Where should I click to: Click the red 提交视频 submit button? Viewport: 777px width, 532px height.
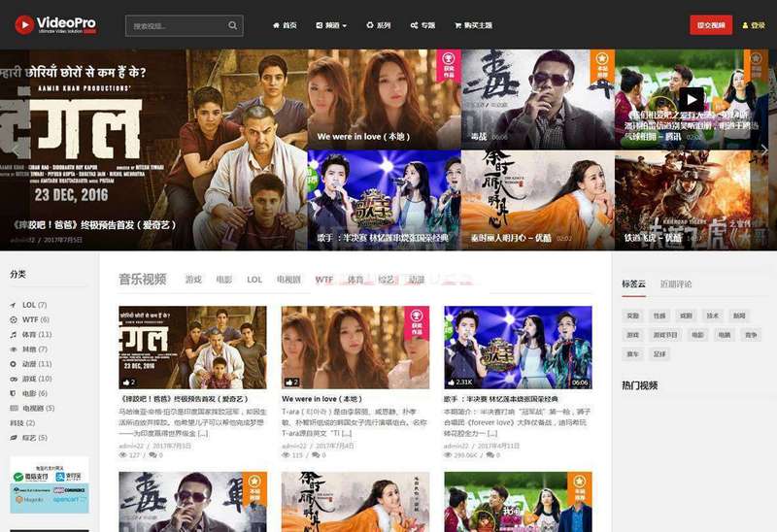click(711, 25)
